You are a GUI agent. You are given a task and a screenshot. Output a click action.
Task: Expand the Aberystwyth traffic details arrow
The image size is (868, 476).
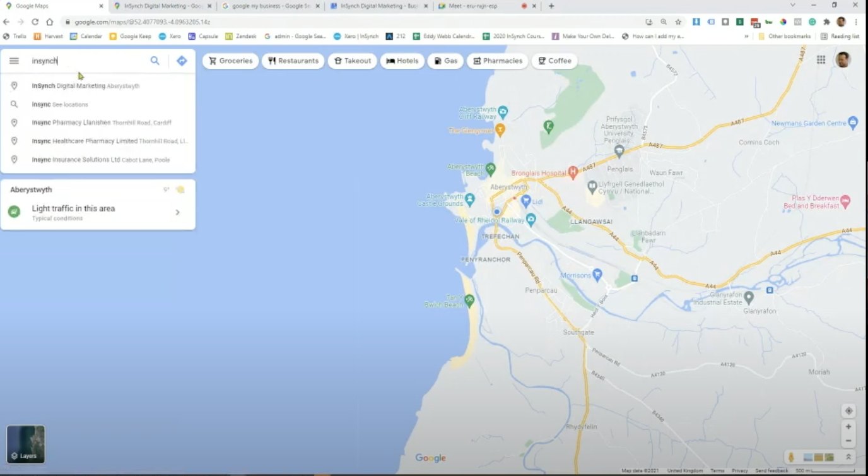tap(177, 212)
